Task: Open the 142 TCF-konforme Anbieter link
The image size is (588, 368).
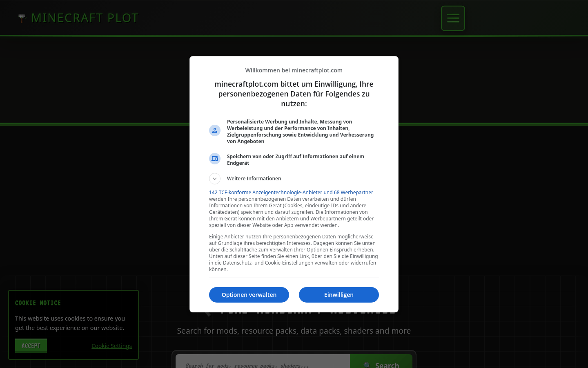Action: (291, 192)
